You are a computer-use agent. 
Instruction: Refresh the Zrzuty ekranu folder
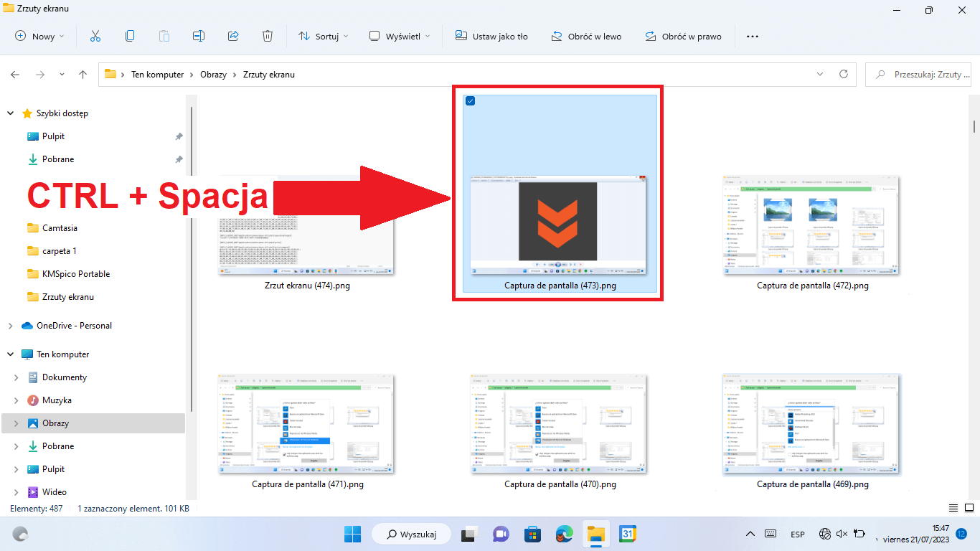pos(844,74)
